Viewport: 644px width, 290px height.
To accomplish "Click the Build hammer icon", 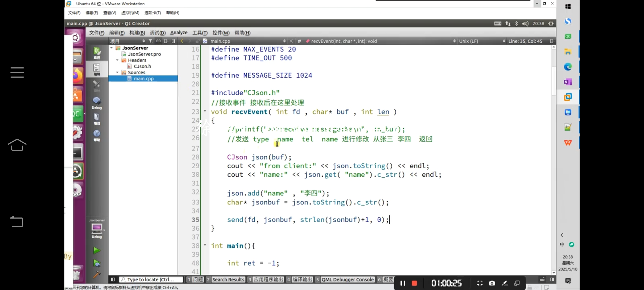I will click(97, 274).
